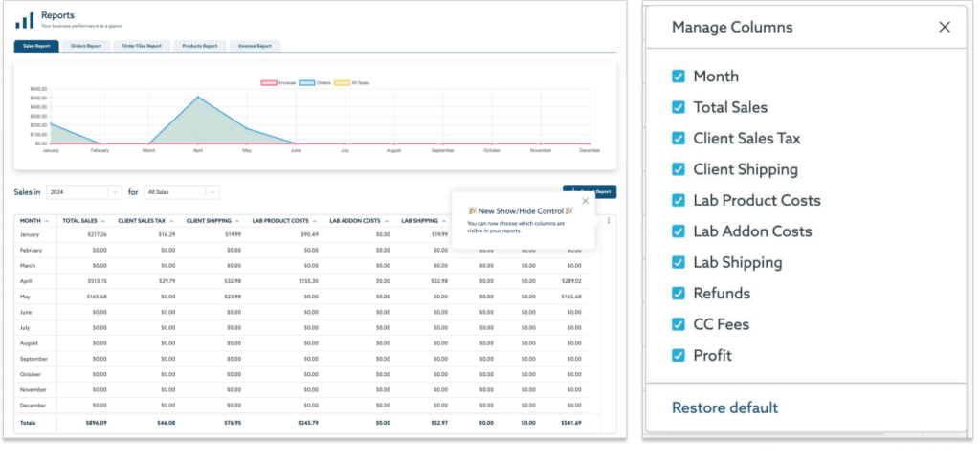Toggle the Client Sales Tax checkbox

679,138
